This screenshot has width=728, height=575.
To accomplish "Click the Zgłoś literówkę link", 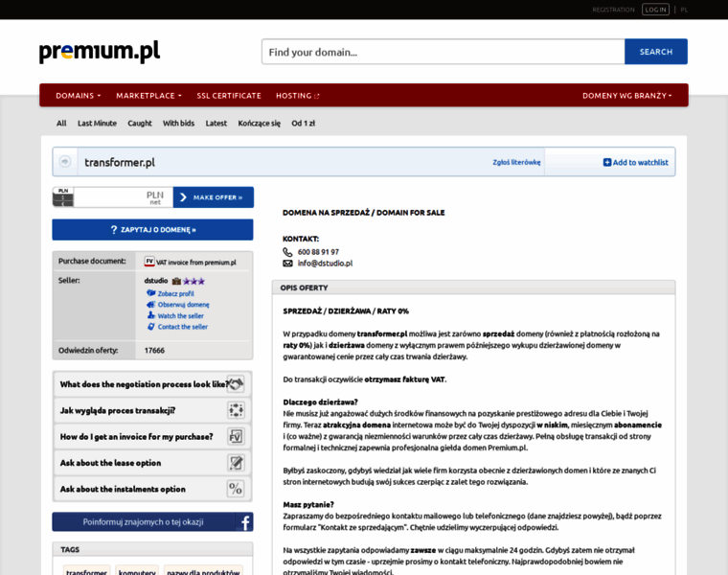I will tap(516, 162).
